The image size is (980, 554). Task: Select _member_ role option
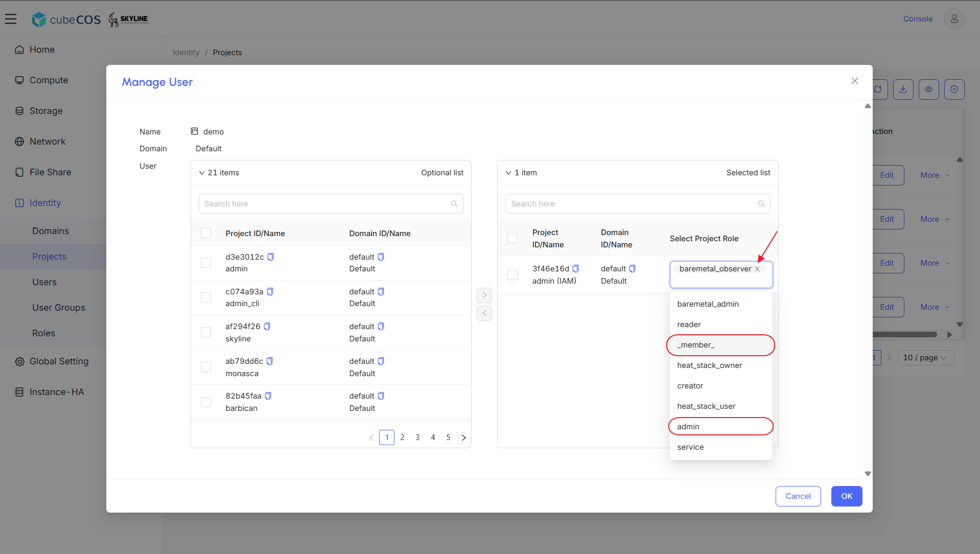(720, 345)
